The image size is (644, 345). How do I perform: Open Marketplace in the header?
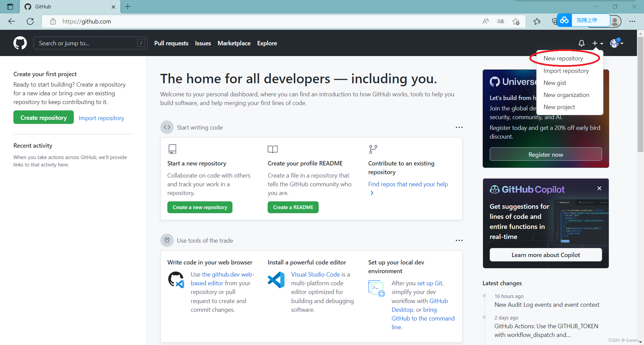tap(234, 43)
